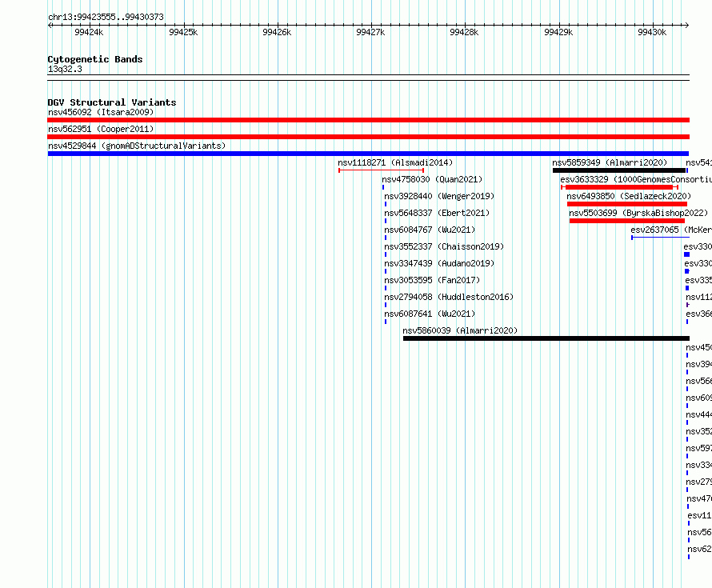Click the 99429k ruler tick label
This screenshot has height=588, width=712.
pyautogui.click(x=558, y=32)
